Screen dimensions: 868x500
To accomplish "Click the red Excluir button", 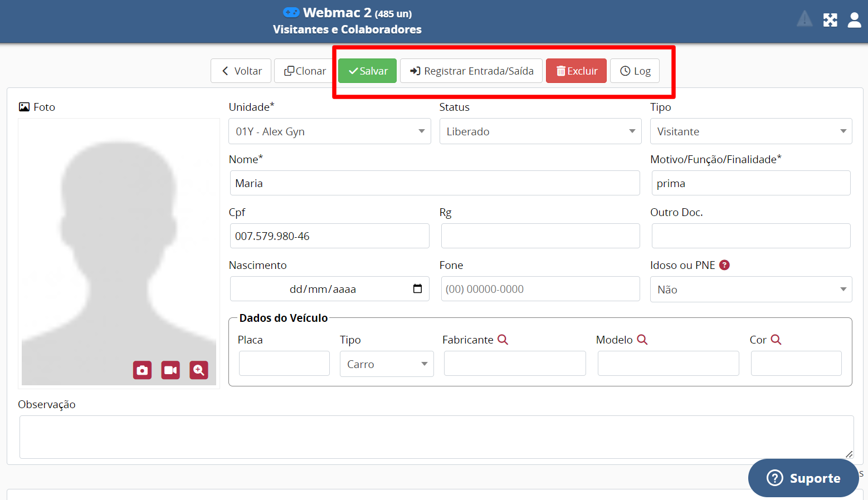I will pyautogui.click(x=576, y=71).
